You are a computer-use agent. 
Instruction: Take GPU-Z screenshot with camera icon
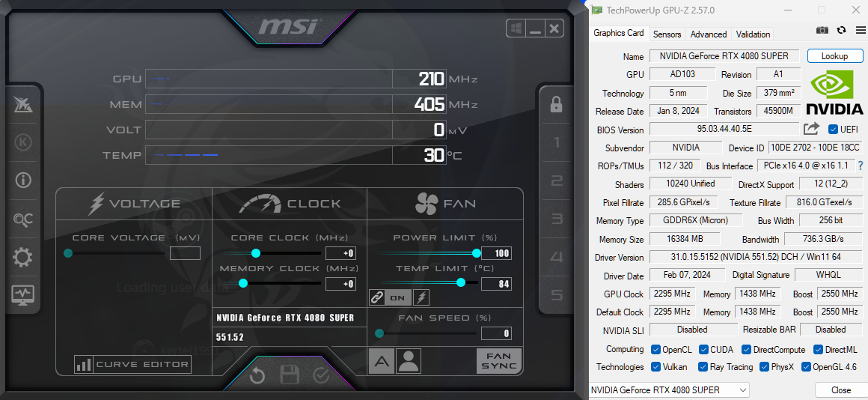point(822,30)
